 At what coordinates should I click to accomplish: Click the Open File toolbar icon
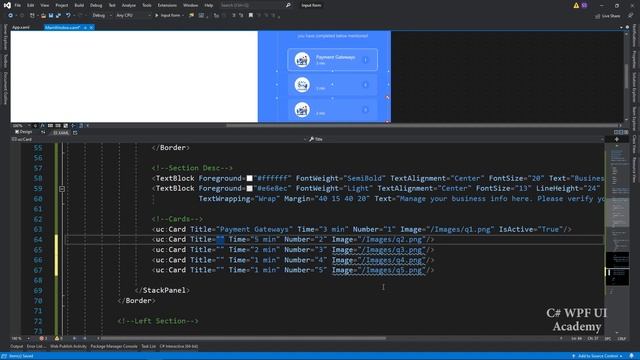tap(43, 16)
